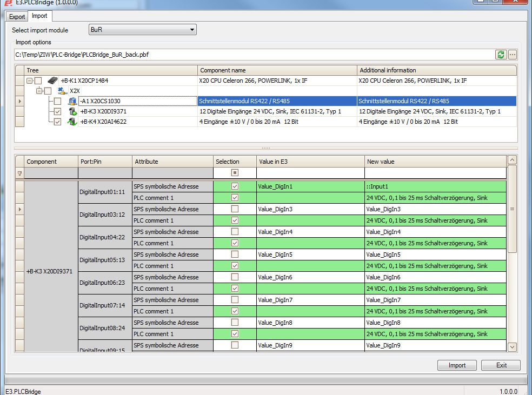Image resolution: width=532 pixels, height=395 pixels.
Task: Click the filter funnel icon in grid
Action: pyautogui.click(x=20, y=173)
